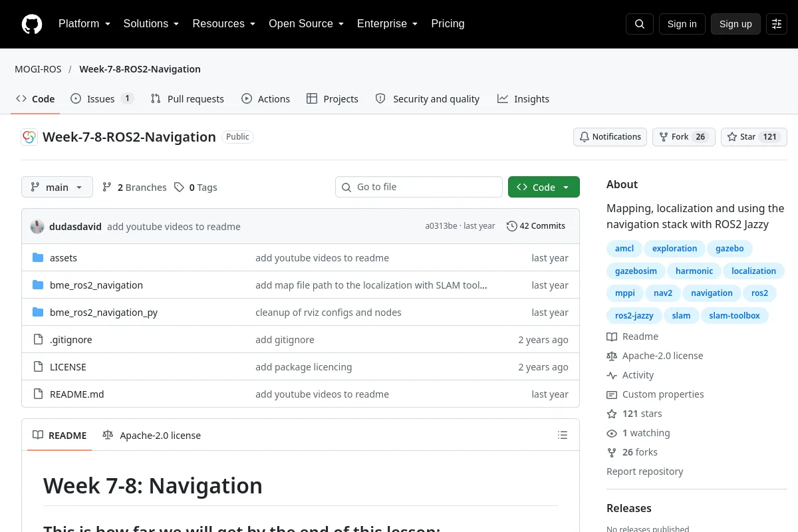Open the GitHub home logo
The image size is (798, 532).
31,24
